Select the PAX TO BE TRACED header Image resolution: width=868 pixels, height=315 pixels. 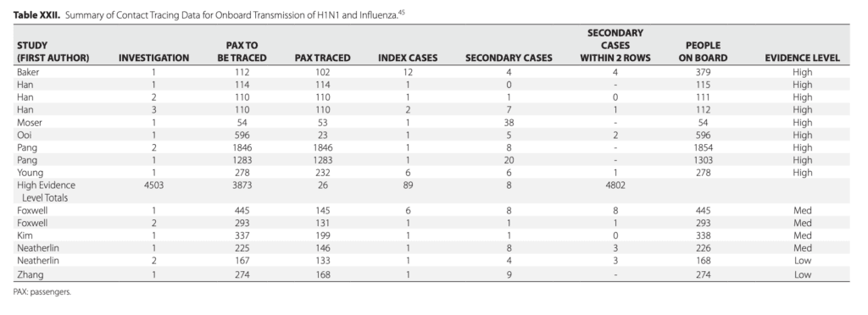[x=242, y=52]
